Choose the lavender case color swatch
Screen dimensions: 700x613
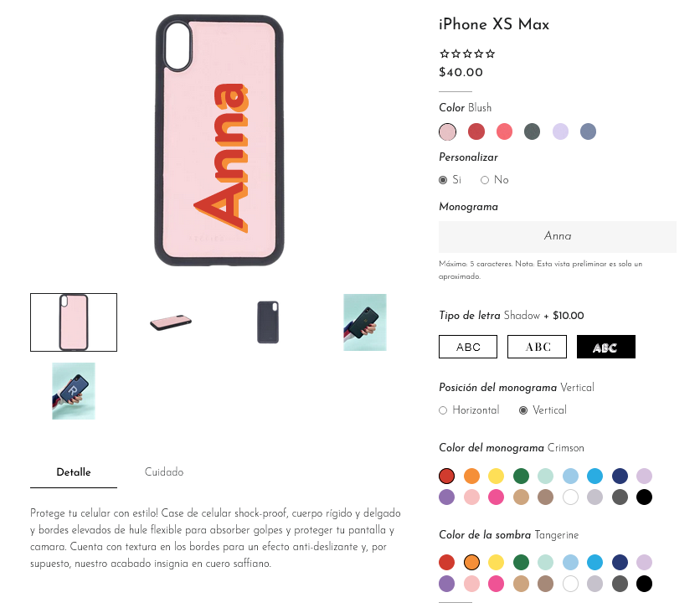tap(560, 131)
